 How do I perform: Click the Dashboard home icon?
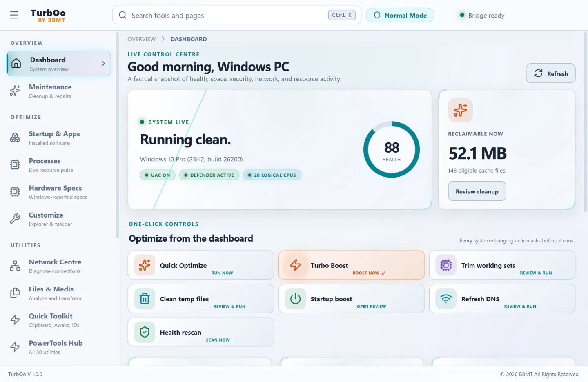pyautogui.click(x=16, y=63)
